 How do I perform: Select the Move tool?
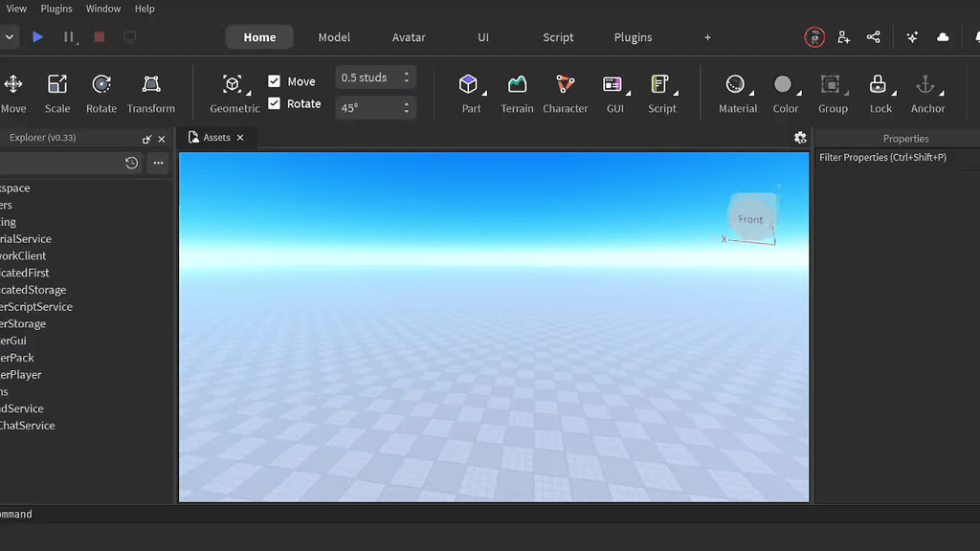[x=12, y=91]
